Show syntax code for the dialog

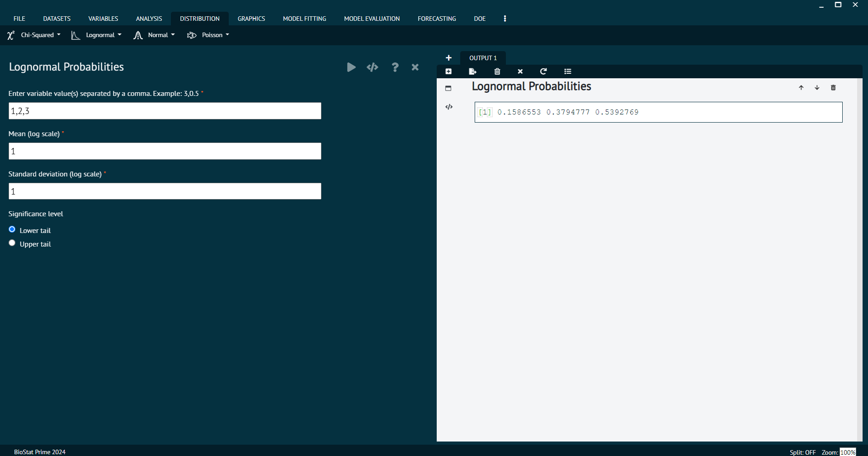point(373,67)
